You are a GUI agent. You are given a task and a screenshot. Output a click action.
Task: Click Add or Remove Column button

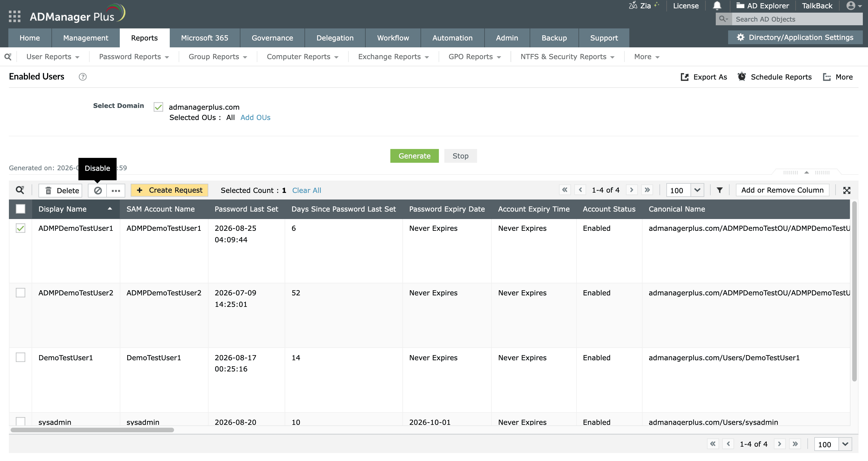[x=782, y=190]
